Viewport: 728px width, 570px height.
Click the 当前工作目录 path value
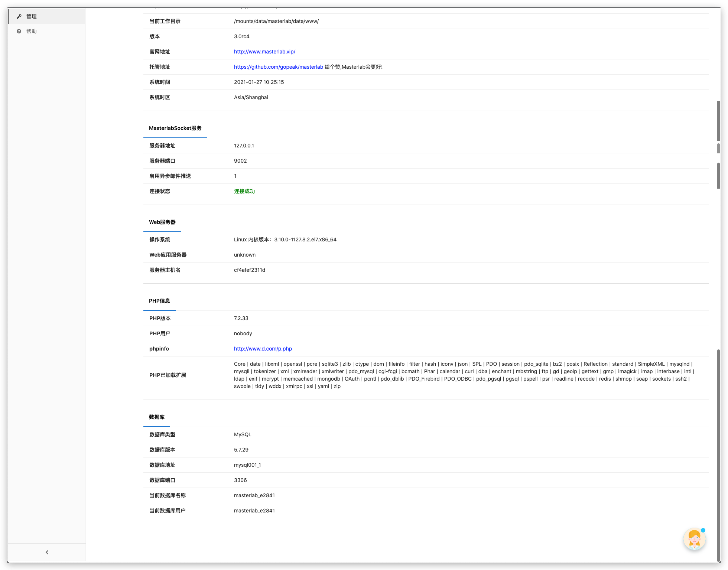click(x=276, y=21)
